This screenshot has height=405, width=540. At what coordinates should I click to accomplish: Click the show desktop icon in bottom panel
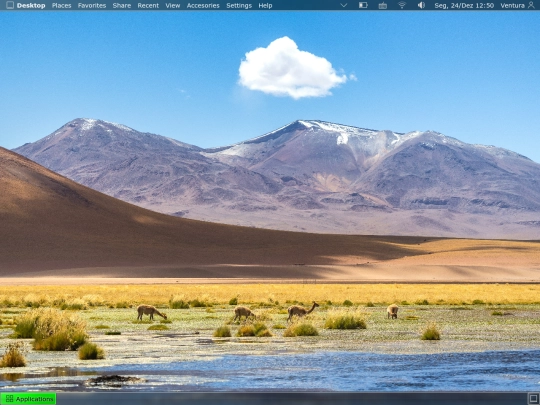tap(533, 399)
